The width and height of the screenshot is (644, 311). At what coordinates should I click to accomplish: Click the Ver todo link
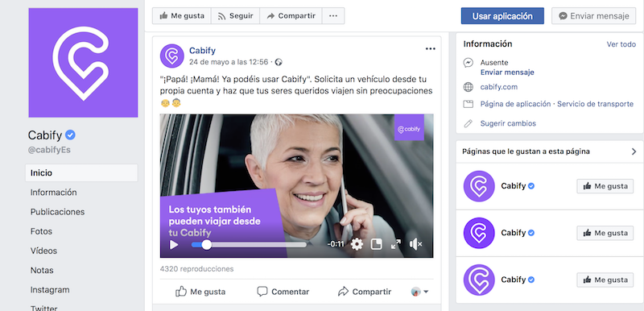[621, 44]
